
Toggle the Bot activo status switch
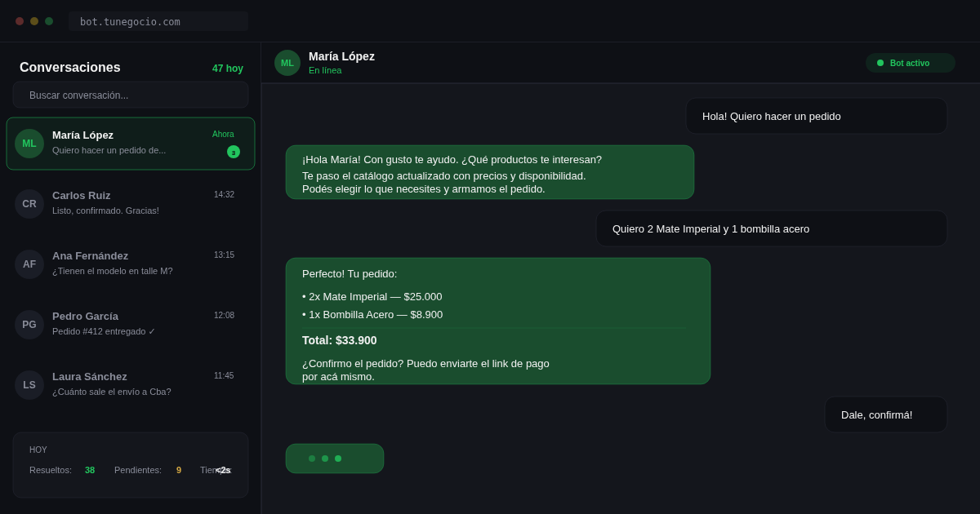click(x=910, y=62)
